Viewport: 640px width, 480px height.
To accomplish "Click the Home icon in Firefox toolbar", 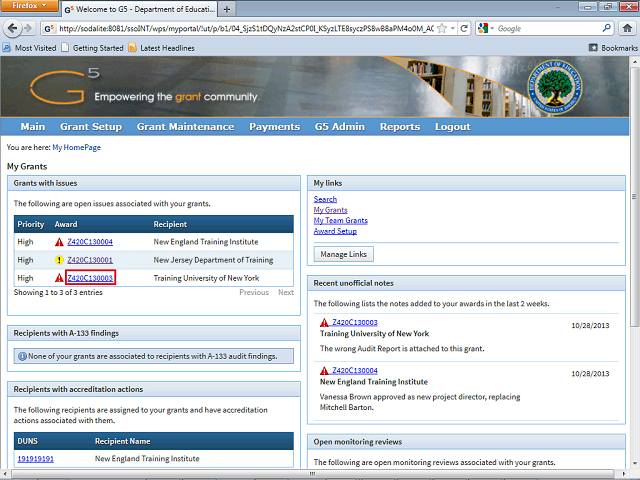I will pyautogui.click(x=627, y=28).
